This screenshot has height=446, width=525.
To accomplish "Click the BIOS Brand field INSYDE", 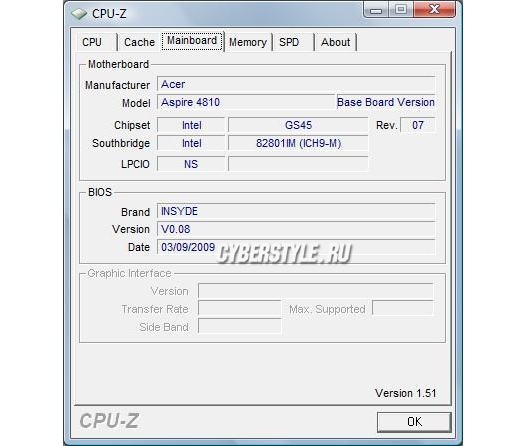I will (296, 211).
